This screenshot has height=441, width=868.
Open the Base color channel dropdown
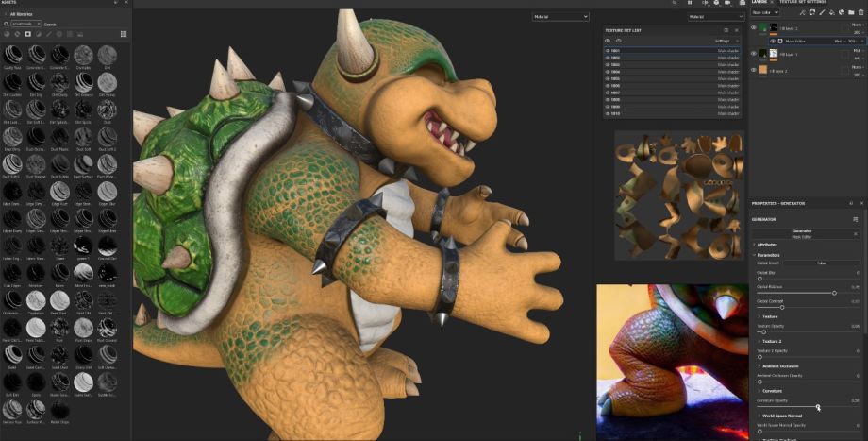point(765,12)
